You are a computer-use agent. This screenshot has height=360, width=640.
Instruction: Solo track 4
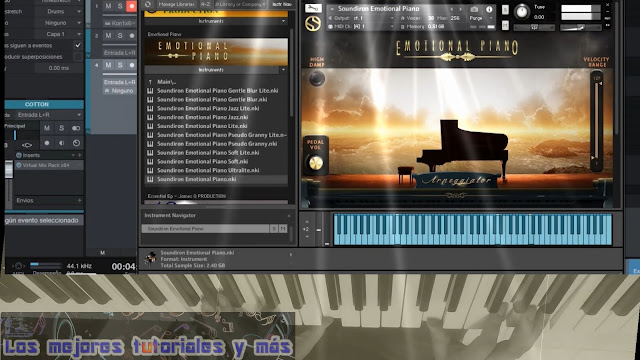(120, 65)
